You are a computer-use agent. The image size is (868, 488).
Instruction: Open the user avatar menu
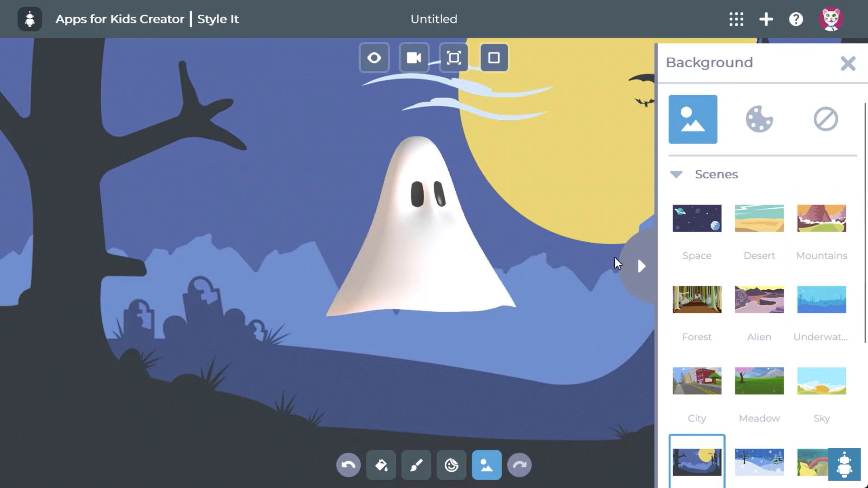pos(830,19)
